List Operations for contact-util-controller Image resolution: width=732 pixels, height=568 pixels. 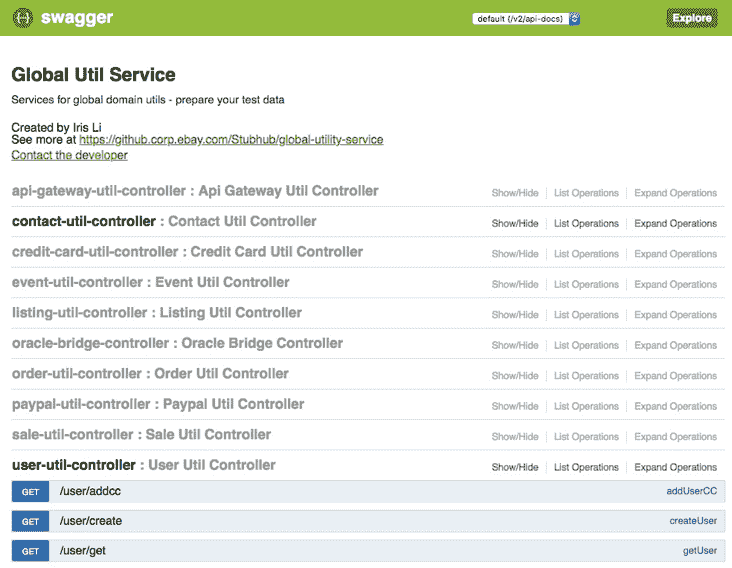586,224
